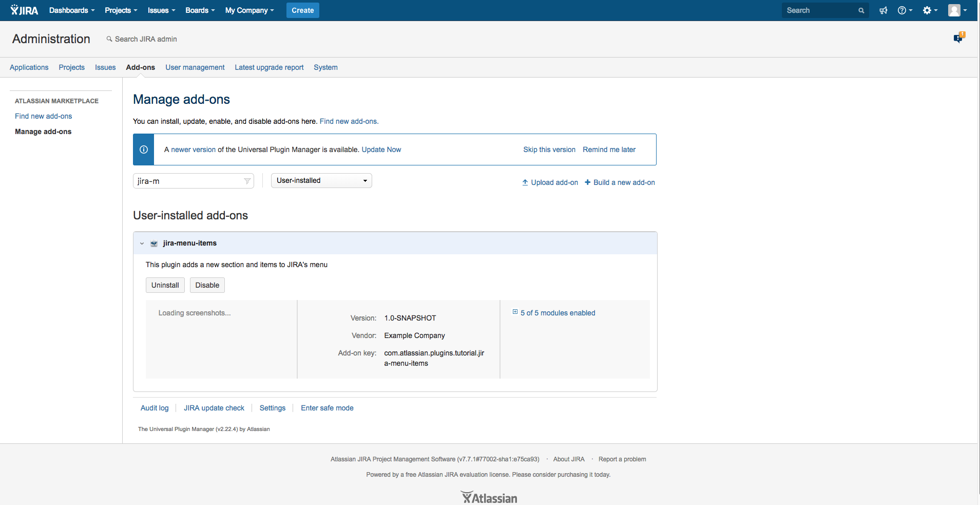Click Remind me later
Image resolution: width=980 pixels, height=505 pixels.
609,149
